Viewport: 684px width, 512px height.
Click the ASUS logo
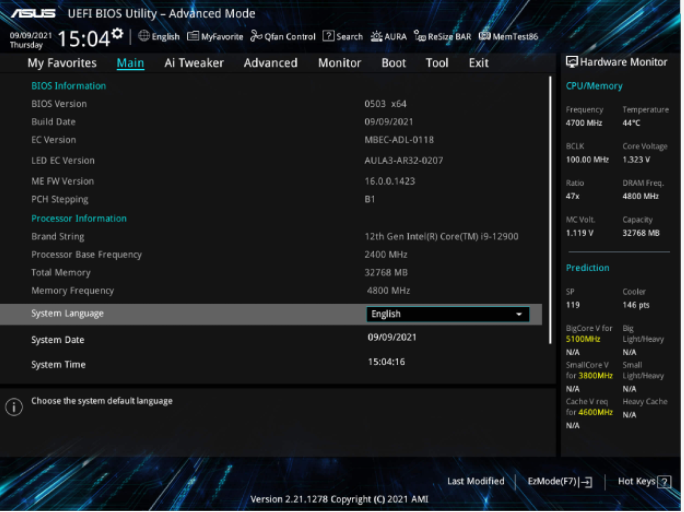[33, 14]
